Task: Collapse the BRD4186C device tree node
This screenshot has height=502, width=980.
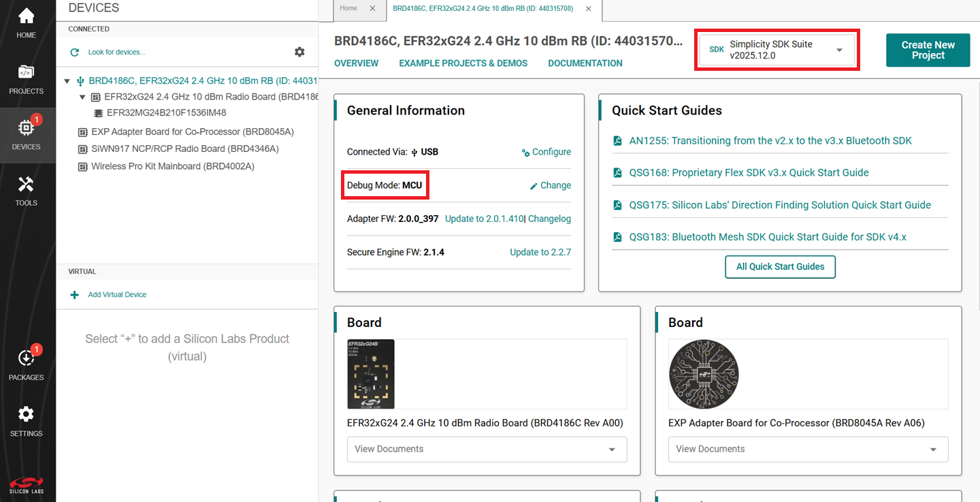Action: tap(66, 80)
